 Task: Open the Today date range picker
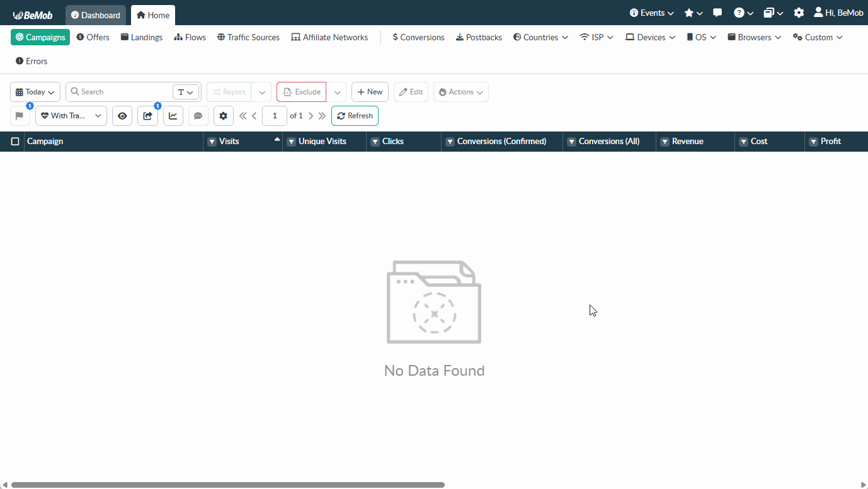tap(35, 92)
